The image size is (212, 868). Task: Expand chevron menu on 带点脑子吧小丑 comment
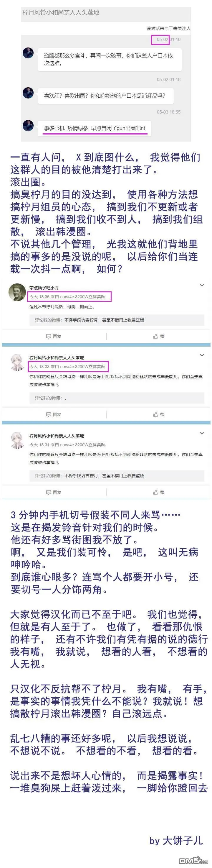click(202, 285)
